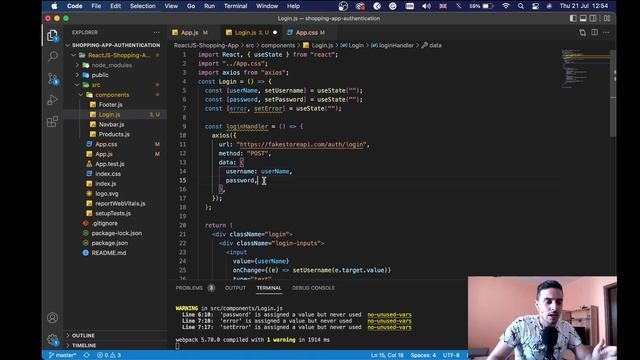Open the Explorer view in activity bar
Image resolution: width=640 pixels, height=360 pixels.
[52, 36]
